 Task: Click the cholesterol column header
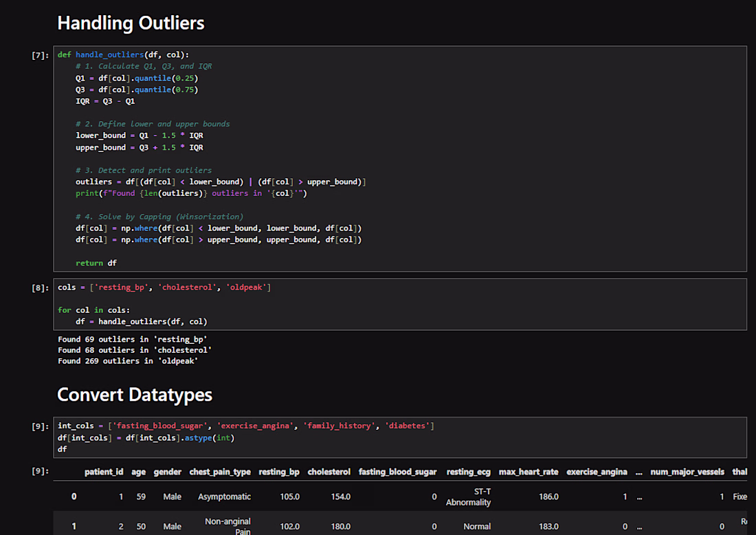(329, 472)
